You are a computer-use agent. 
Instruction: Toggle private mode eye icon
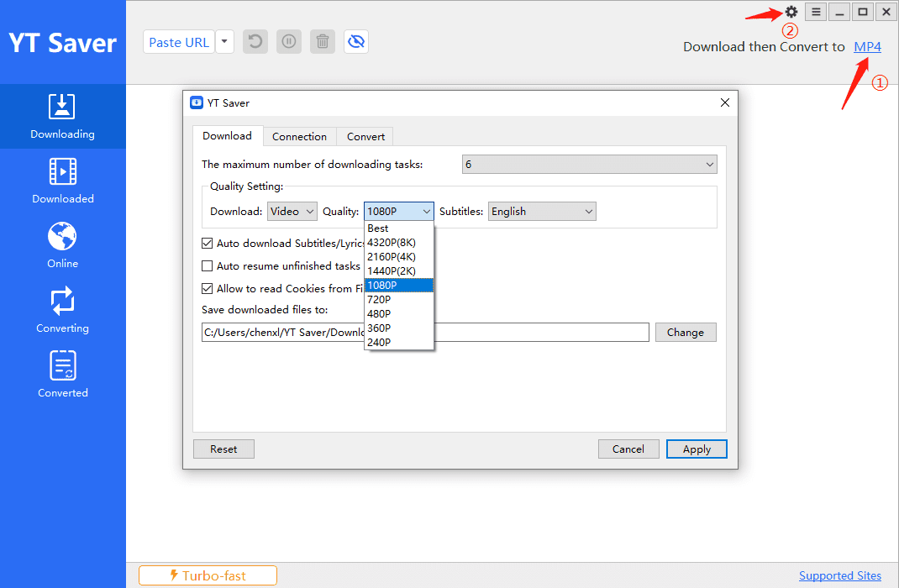pos(356,42)
